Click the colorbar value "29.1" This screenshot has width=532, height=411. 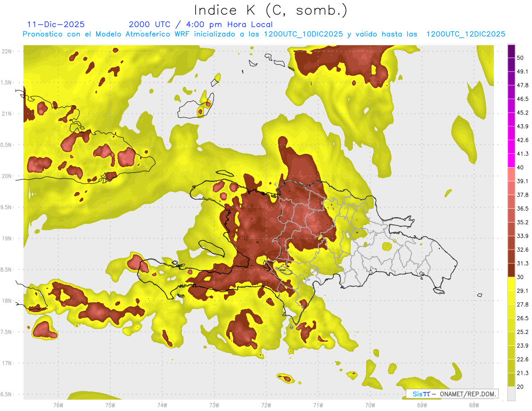[x=523, y=291]
